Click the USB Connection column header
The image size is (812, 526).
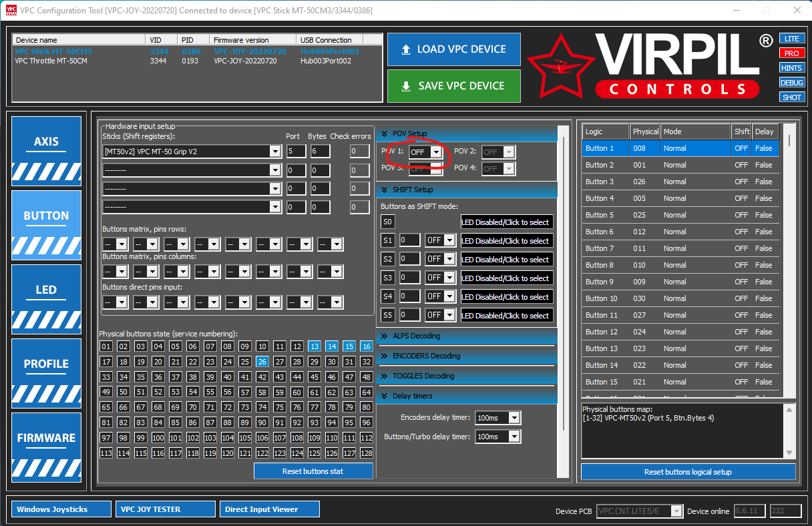coord(330,40)
